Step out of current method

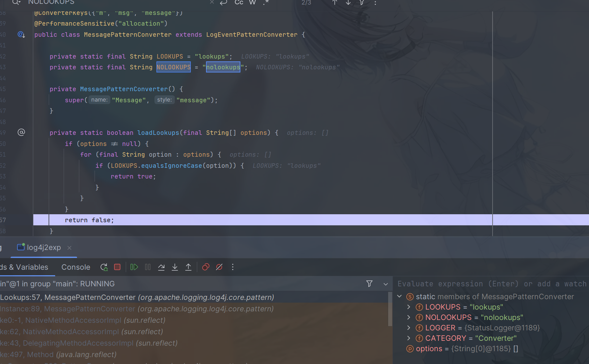tap(188, 267)
